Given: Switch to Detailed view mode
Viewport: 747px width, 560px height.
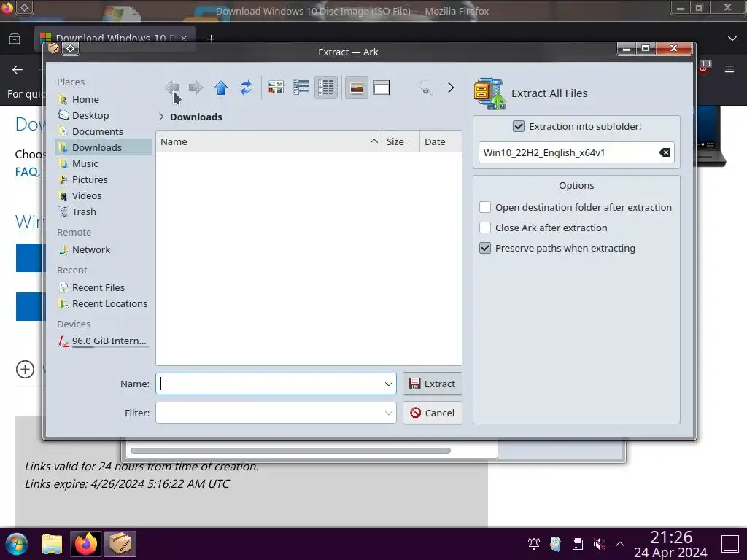Looking at the screenshot, I should point(326,87).
